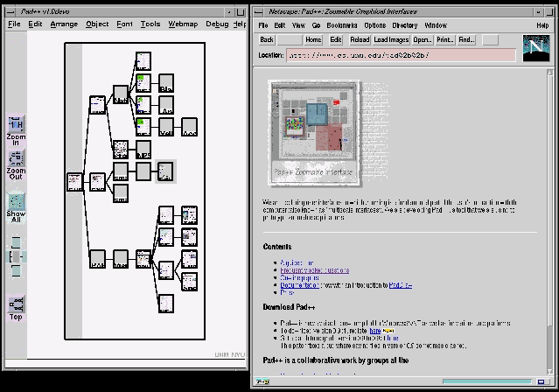559x392 pixels.
Task: Follow the 'here' link under Download Pad++
Action: 375,331
